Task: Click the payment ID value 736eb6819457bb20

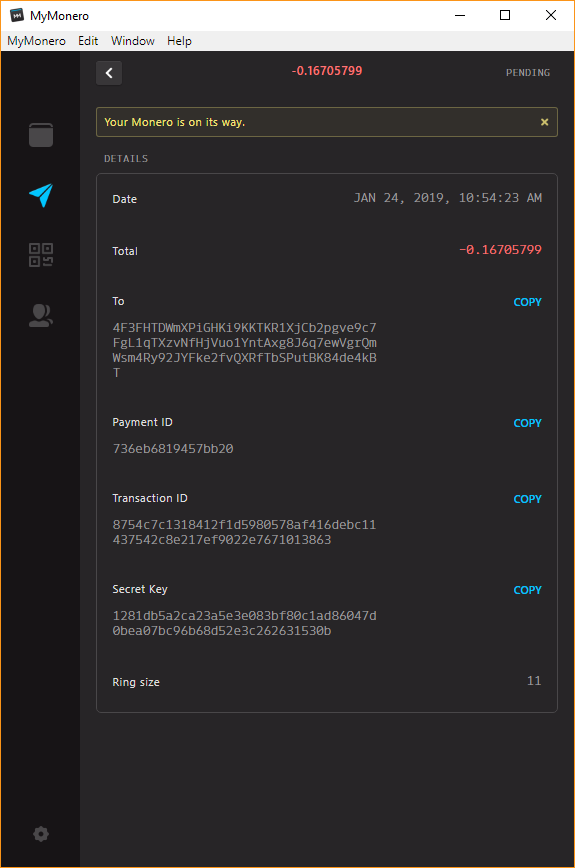Action: [173, 449]
